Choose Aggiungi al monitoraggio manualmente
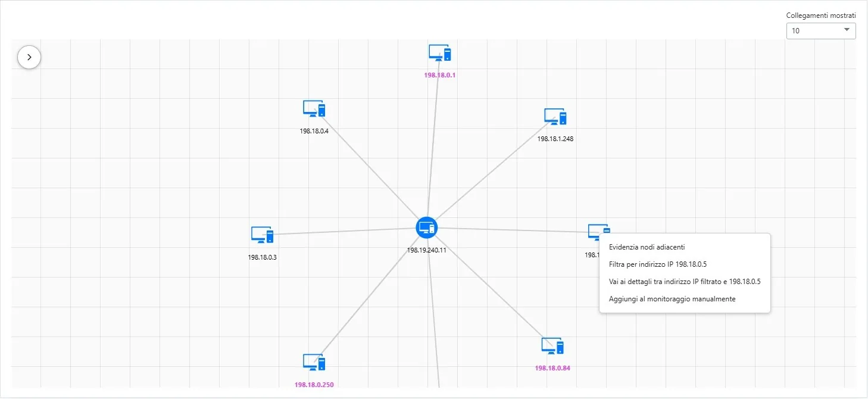Image resolution: width=868 pixels, height=399 pixels. [x=685, y=299]
